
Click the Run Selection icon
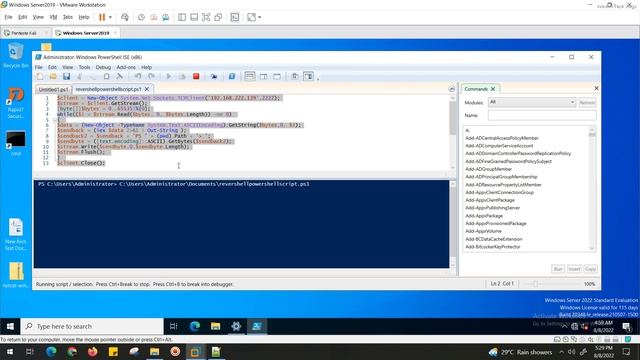[x=182, y=76]
